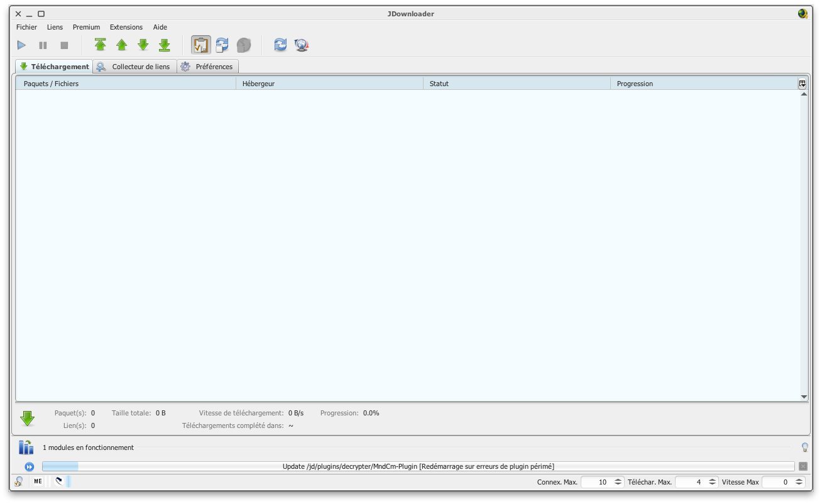
Task: Click the globe icon in the title bar corner
Action: [x=803, y=14]
